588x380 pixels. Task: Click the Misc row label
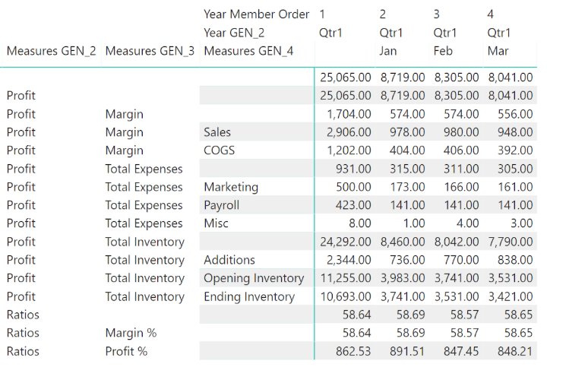tap(216, 223)
